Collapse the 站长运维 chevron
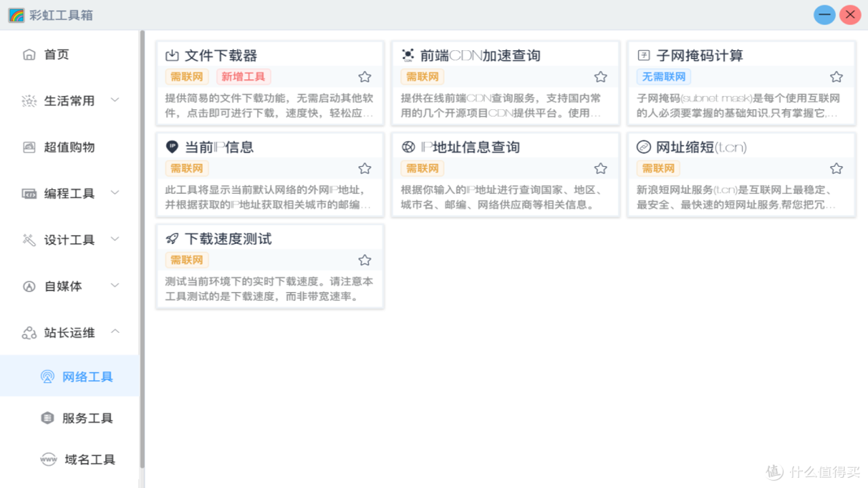 tap(115, 332)
